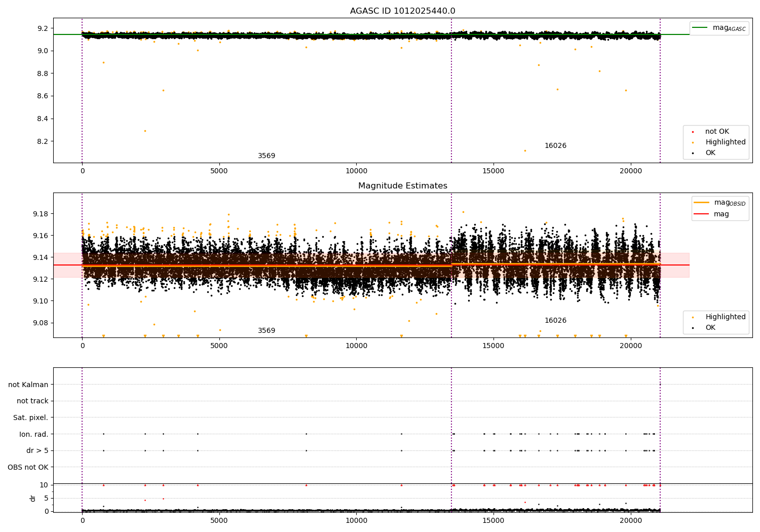Click x-tick "20000" under top plot
The image size is (760, 532).
[631, 171]
